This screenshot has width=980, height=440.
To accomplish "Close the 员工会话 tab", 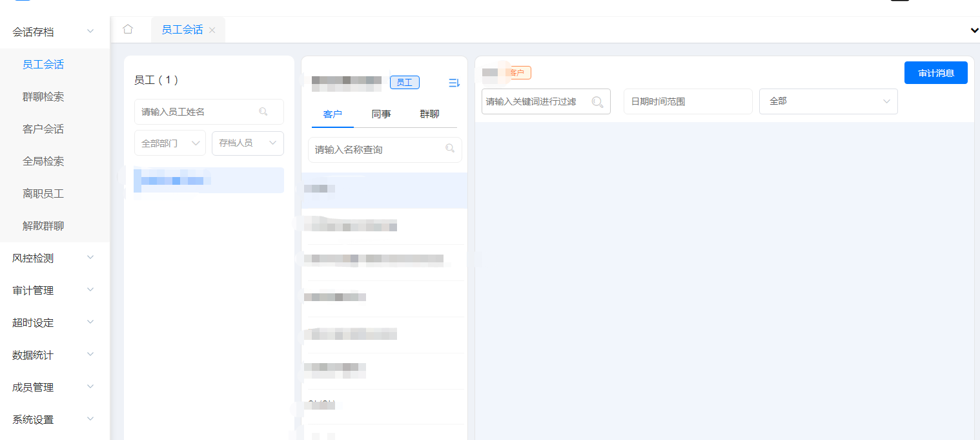I will click(x=211, y=29).
